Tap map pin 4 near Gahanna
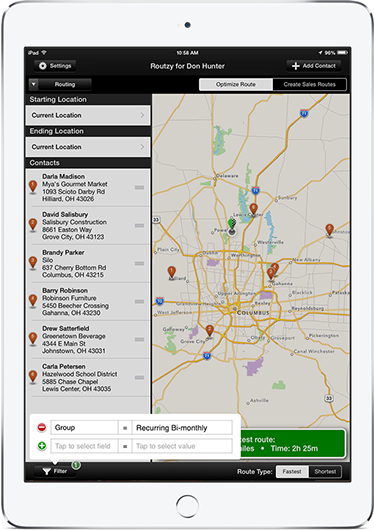 pyautogui.click(x=275, y=268)
